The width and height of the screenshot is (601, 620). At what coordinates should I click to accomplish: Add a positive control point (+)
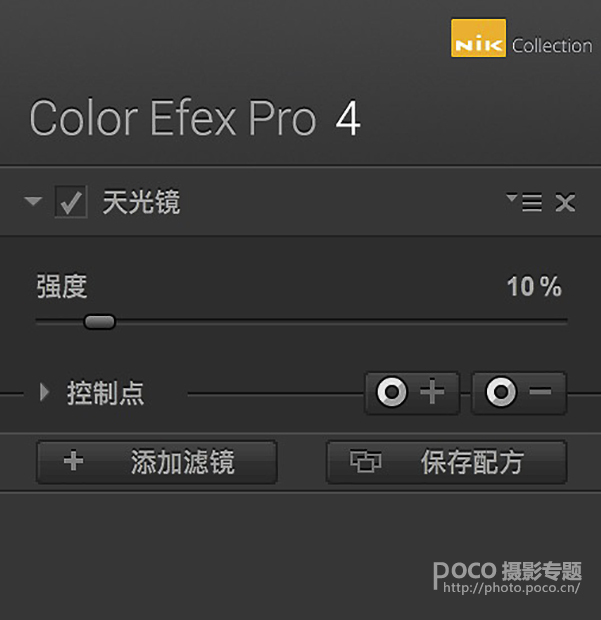click(x=412, y=393)
